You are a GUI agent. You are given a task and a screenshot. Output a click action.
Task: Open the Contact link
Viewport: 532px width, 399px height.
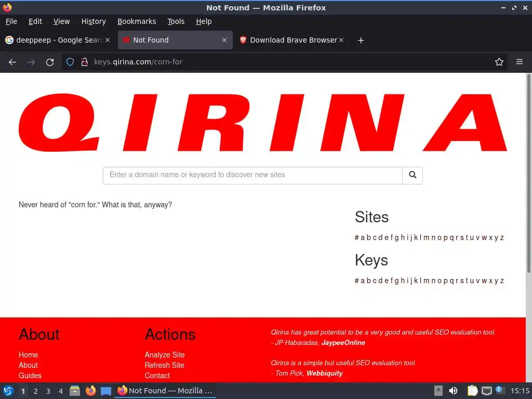coord(157,376)
